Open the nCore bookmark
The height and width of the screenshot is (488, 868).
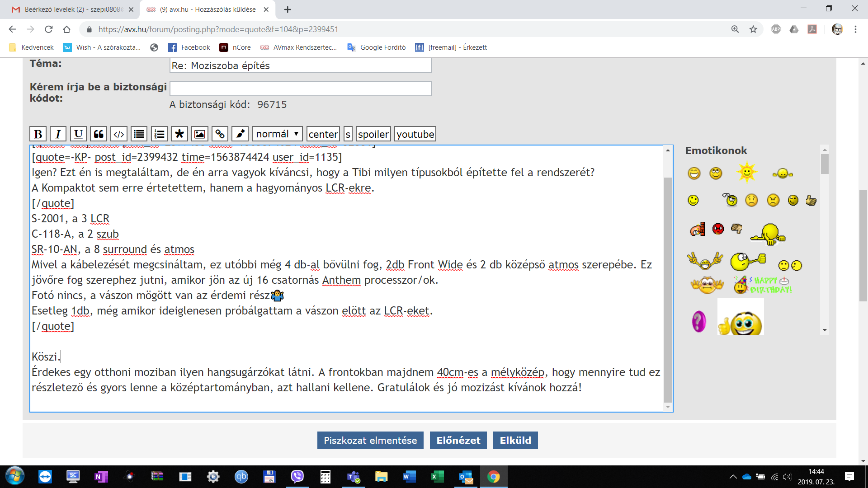pos(236,47)
